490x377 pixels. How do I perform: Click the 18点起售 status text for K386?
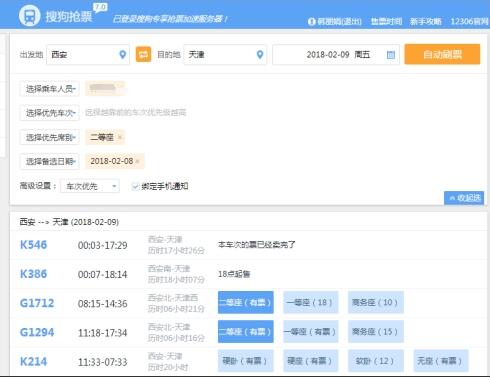tap(234, 274)
